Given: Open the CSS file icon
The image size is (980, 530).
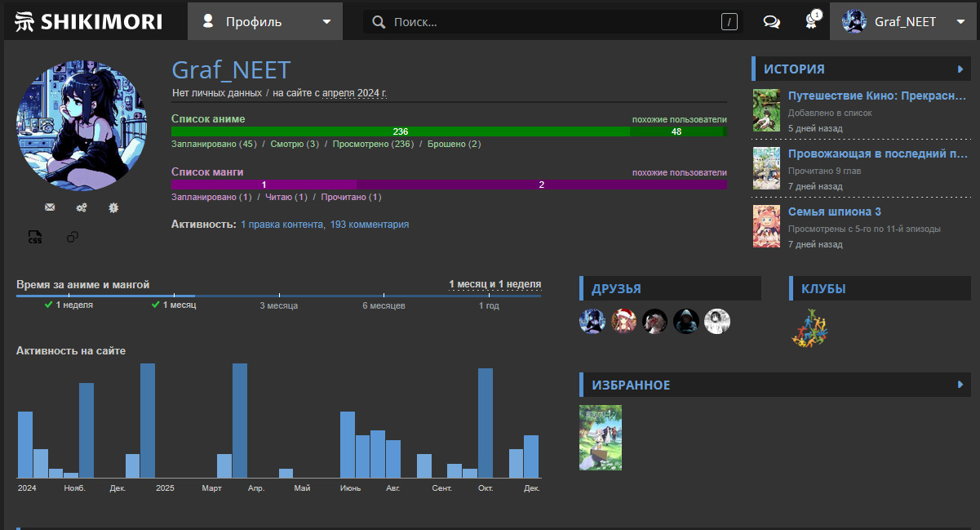Looking at the screenshot, I should tap(35, 238).
